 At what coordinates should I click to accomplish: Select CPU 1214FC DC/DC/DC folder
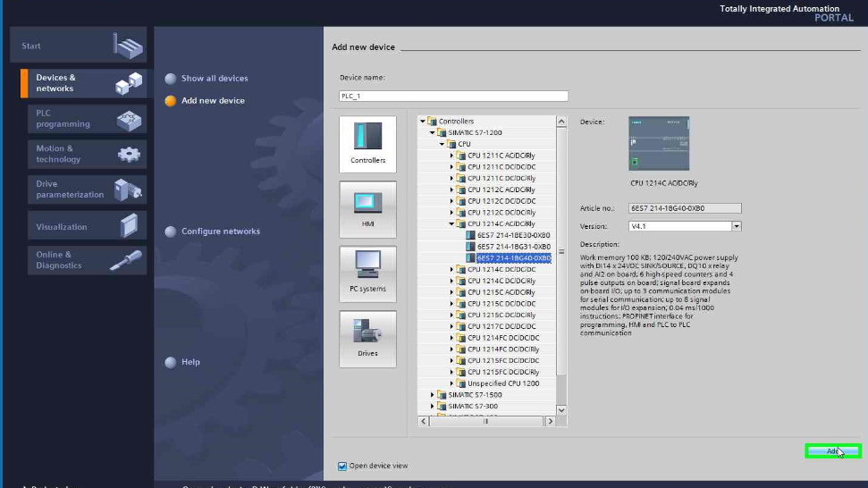[x=503, y=338]
